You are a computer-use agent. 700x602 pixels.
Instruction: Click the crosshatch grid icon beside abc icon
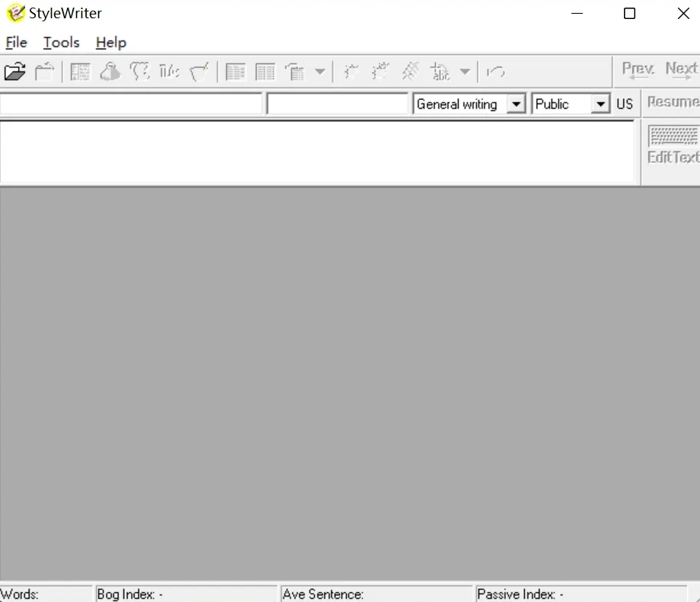tap(411, 72)
